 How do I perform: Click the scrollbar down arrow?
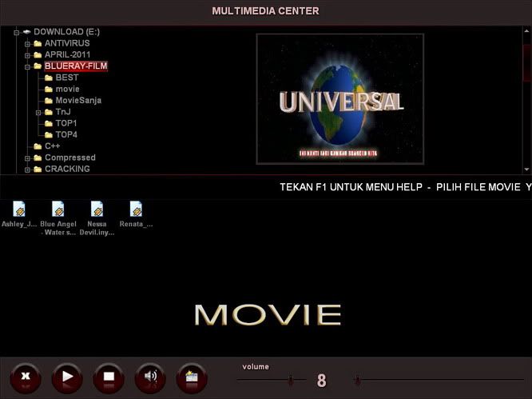526,169
